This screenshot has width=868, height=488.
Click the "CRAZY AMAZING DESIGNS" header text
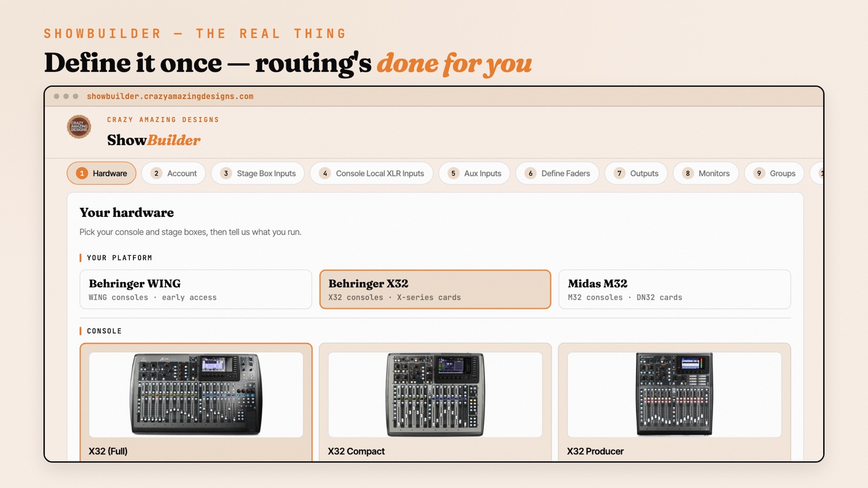coord(163,120)
